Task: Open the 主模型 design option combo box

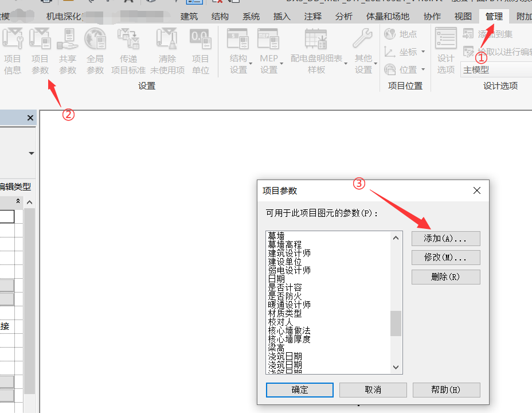Action: (496, 69)
